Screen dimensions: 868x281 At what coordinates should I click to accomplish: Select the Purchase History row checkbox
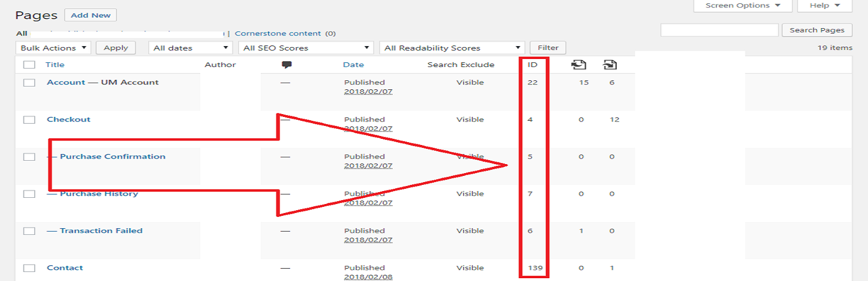point(29,194)
